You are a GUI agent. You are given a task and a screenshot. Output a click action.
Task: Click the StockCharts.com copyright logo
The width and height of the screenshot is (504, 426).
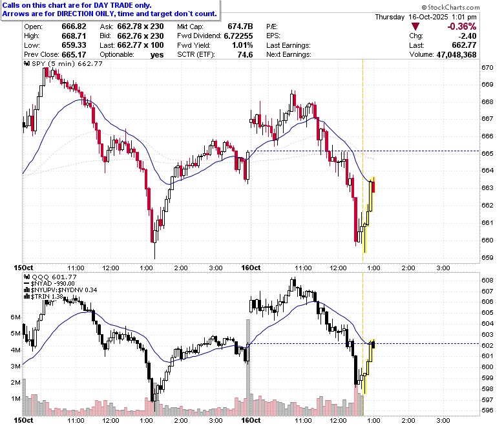450,7
